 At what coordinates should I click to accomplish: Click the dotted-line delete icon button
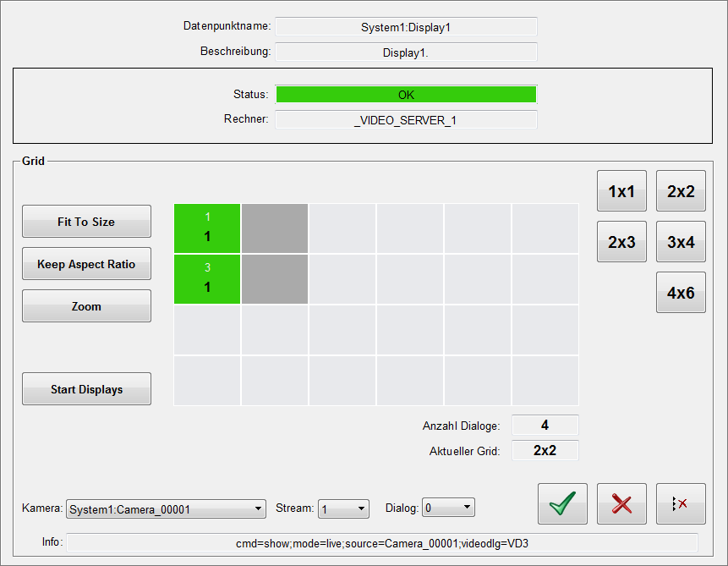tap(681, 503)
